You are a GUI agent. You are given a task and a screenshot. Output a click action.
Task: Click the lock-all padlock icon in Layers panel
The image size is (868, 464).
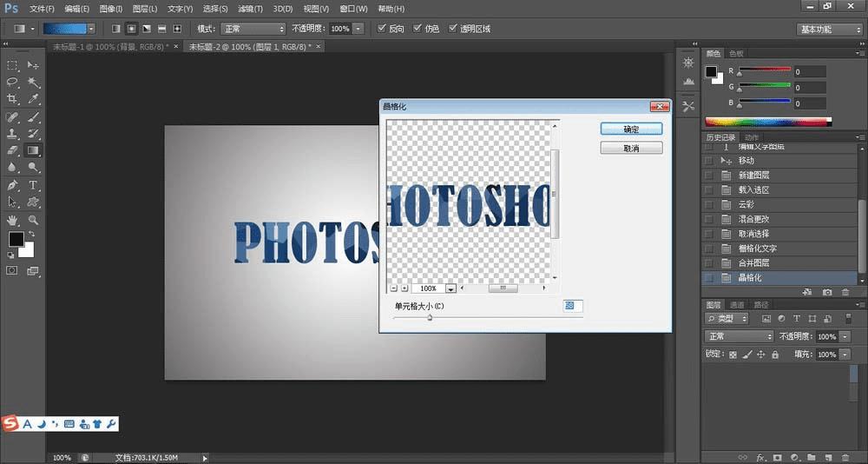click(x=775, y=355)
